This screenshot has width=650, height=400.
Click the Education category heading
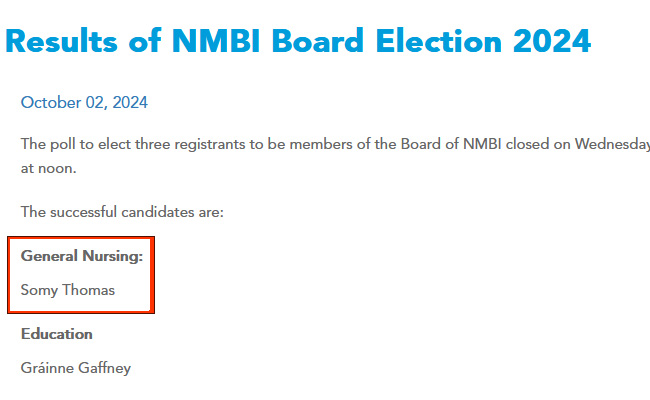point(57,334)
